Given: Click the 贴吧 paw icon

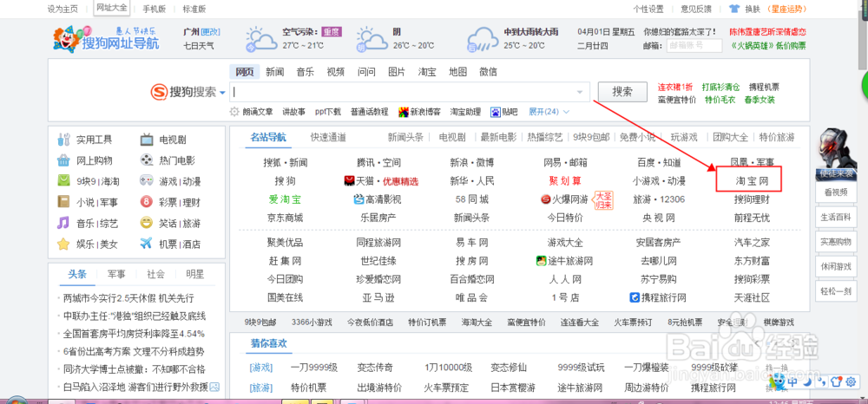Looking at the screenshot, I should point(495,112).
